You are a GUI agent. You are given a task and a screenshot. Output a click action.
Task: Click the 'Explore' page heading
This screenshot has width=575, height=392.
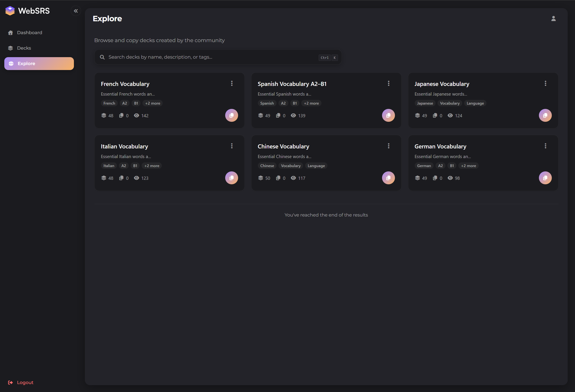point(107,19)
